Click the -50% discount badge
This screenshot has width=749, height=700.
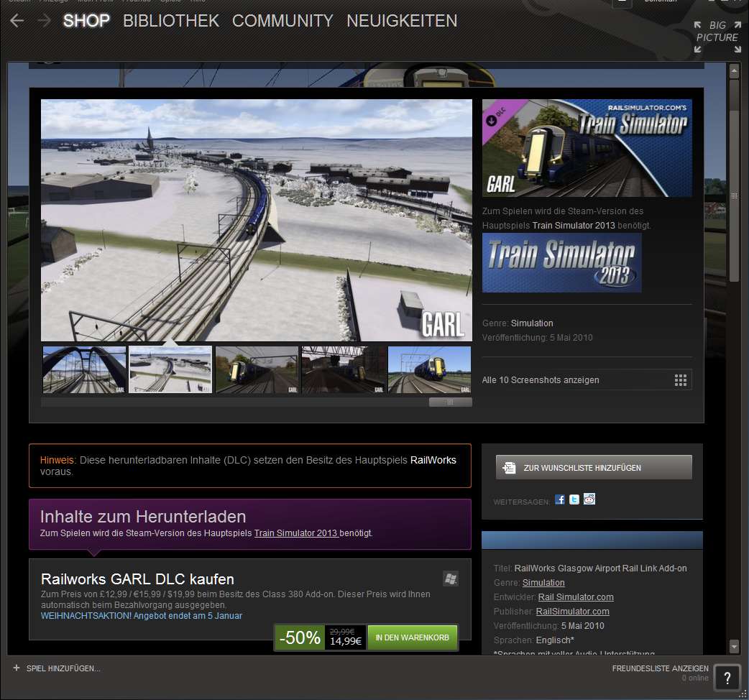pos(300,637)
